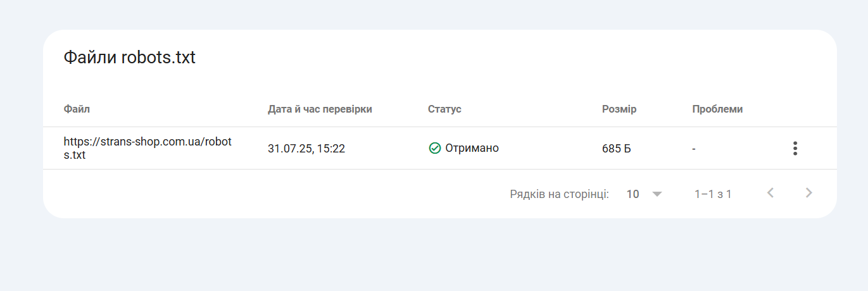Go to the previous page of rows
The height and width of the screenshot is (291, 868).
point(771,193)
